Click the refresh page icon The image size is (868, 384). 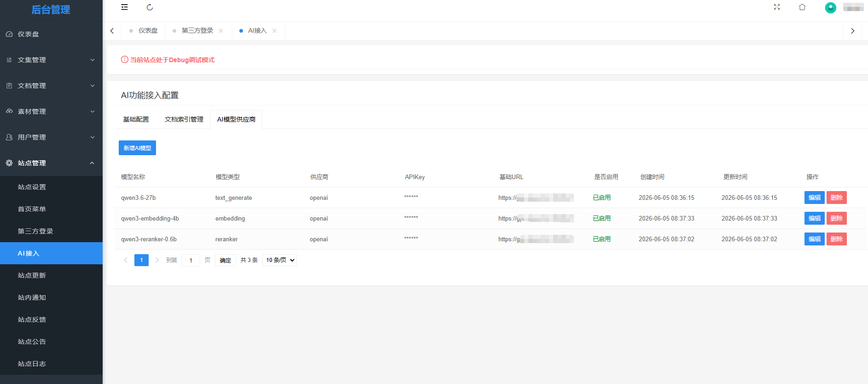pyautogui.click(x=150, y=7)
